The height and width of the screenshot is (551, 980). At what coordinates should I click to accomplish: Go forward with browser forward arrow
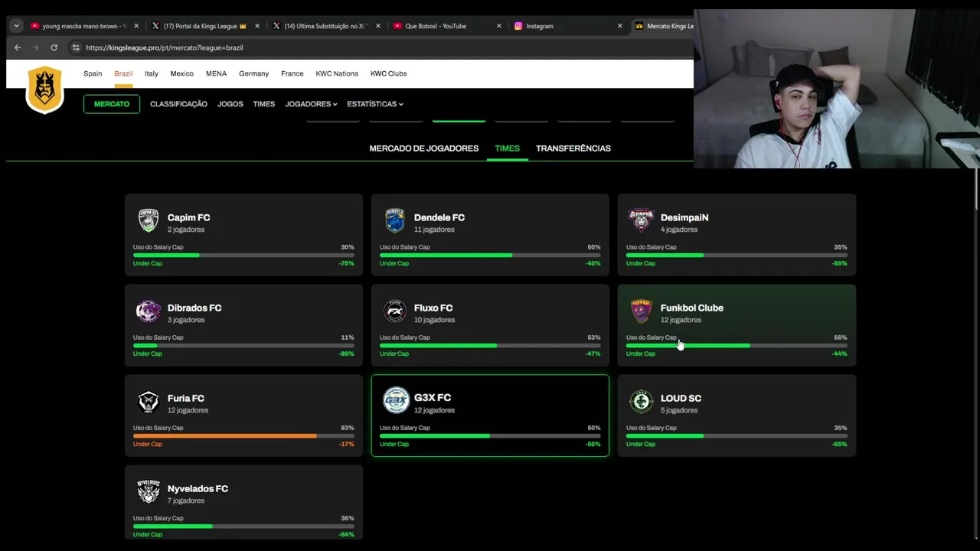[x=36, y=47]
